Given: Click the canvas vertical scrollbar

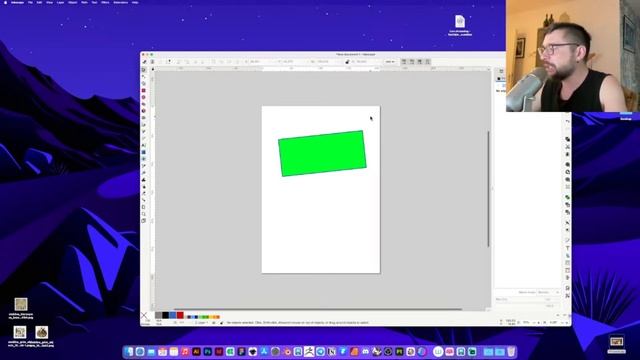Looking at the screenshot, I should 489,189.
